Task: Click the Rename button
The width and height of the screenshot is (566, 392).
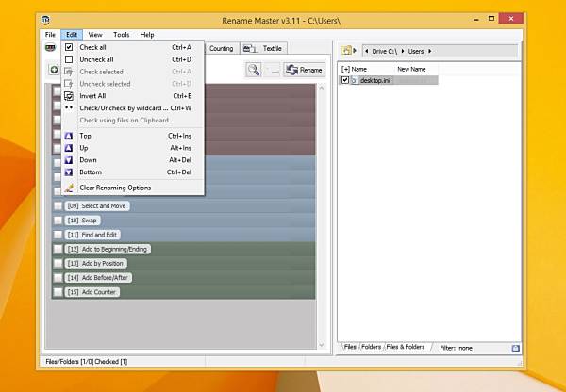Action: [x=304, y=70]
